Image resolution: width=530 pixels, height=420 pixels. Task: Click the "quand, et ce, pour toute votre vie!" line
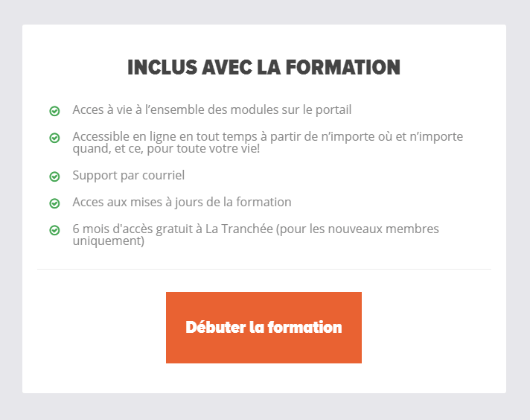click(166, 149)
